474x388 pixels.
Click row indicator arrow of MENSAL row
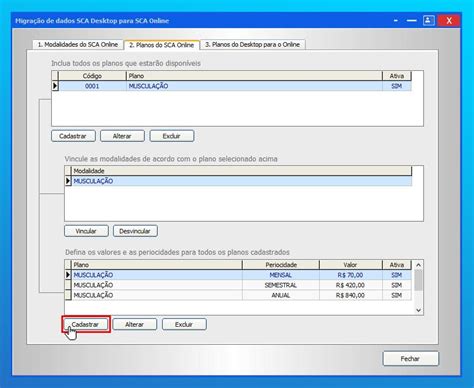click(68, 275)
